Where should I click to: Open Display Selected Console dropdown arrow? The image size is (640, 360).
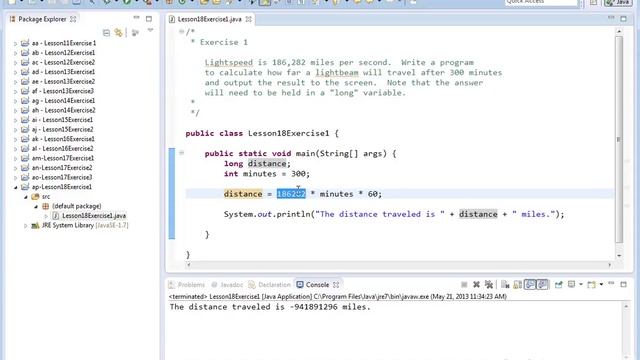tap(581, 284)
